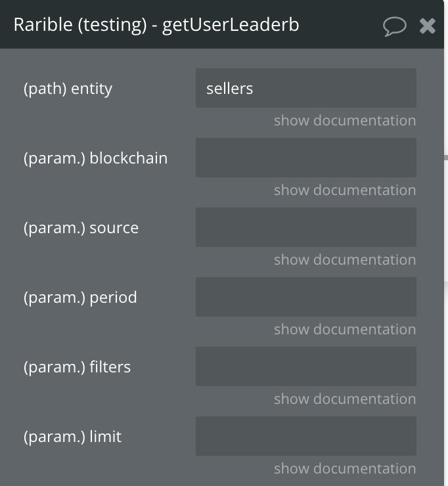
Task: Show documentation under the filters field
Action: click(x=345, y=399)
